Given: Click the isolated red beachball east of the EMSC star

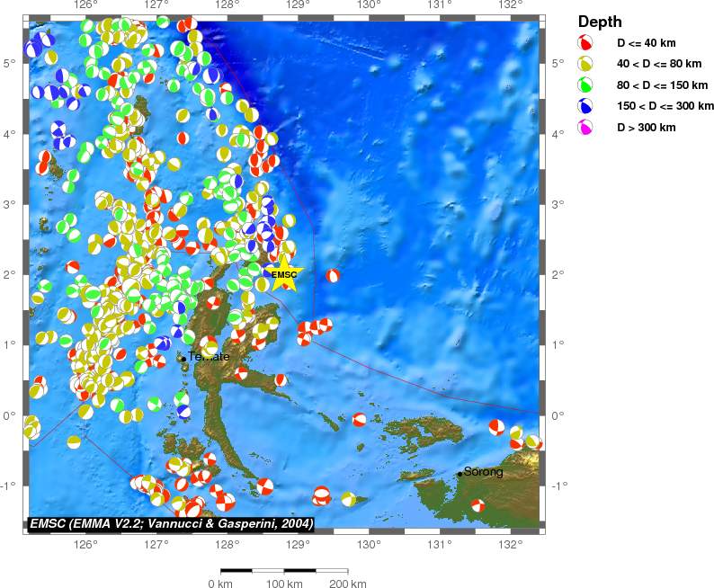Looking at the screenshot, I should click(x=333, y=276).
